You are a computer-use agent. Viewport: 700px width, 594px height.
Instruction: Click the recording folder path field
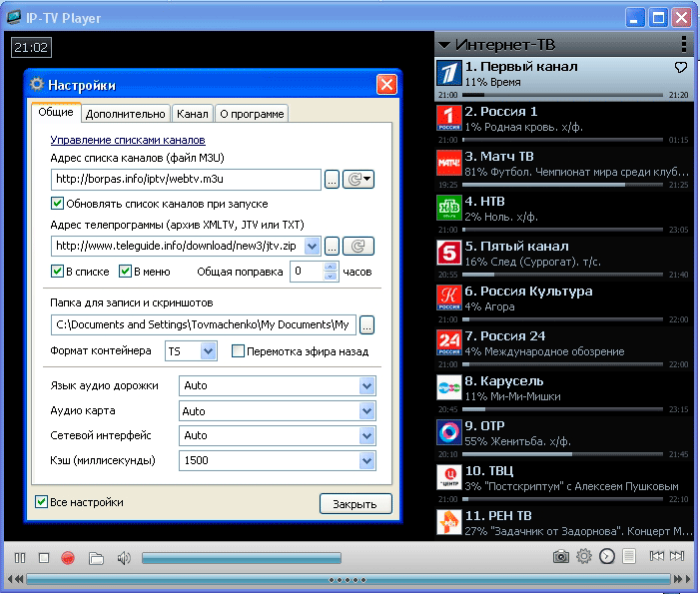point(204,324)
